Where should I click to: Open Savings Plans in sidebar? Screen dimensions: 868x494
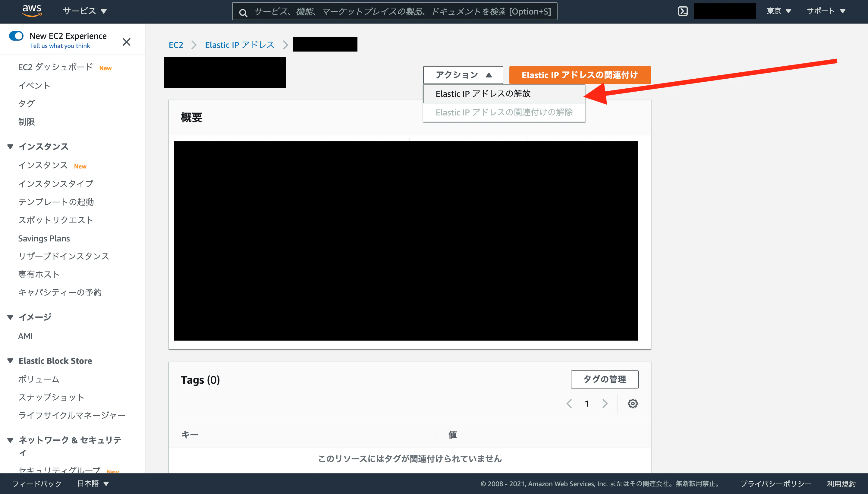coord(44,238)
